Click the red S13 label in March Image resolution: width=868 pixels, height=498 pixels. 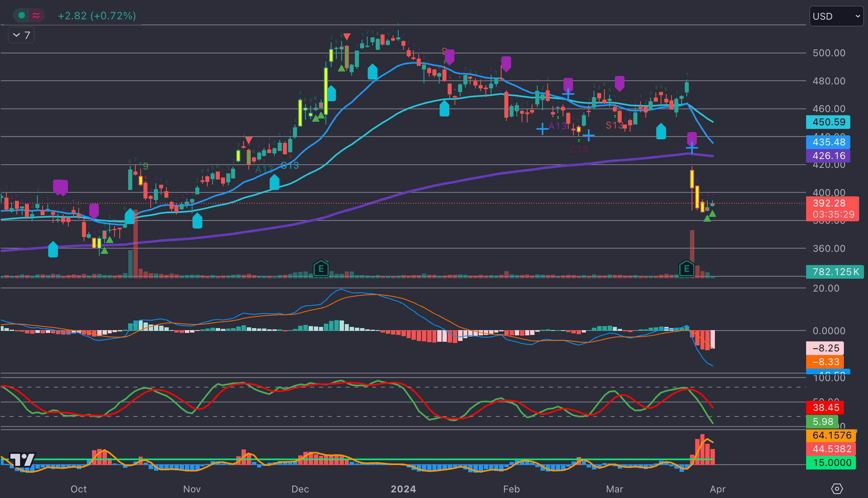point(614,125)
